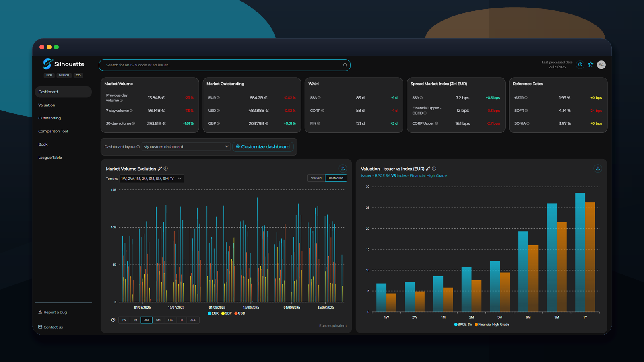This screenshot has height=362, width=644.
Task: Click info icon next to €STR
Action: 526,98
